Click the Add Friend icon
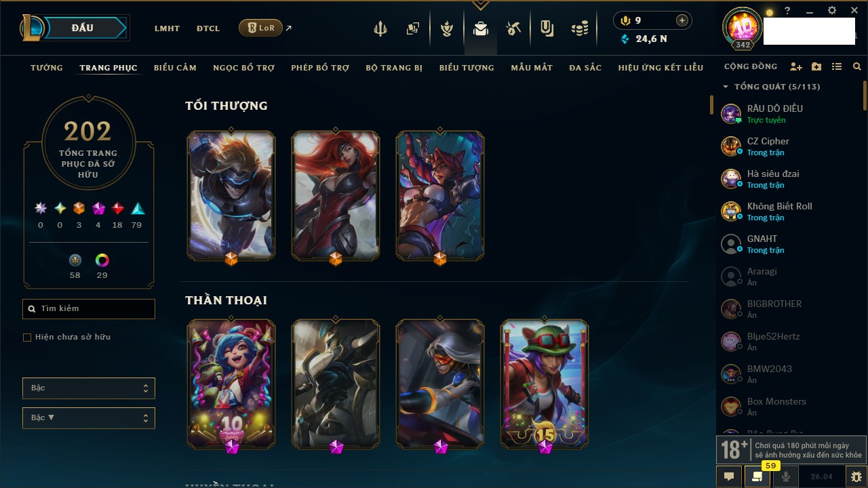Screen dimensions: 868x488 tap(796, 67)
